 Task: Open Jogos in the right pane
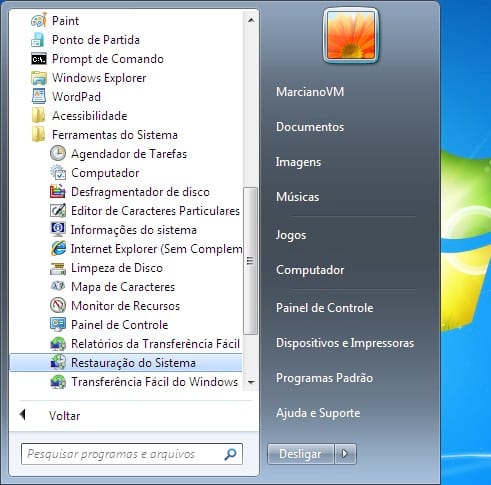(291, 235)
